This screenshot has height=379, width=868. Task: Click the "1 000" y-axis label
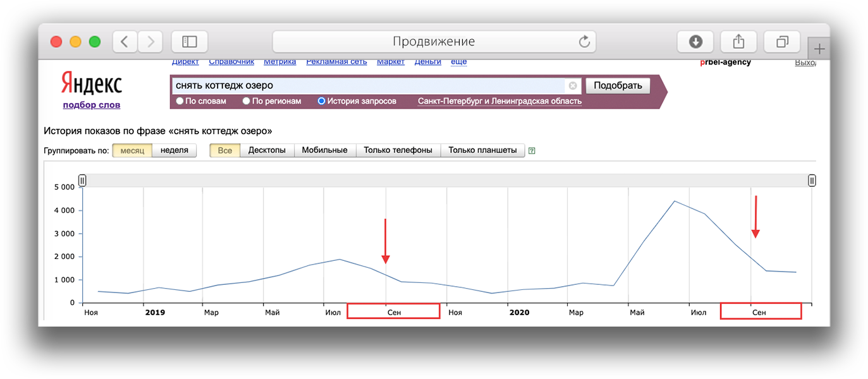pyautogui.click(x=64, y=280)
